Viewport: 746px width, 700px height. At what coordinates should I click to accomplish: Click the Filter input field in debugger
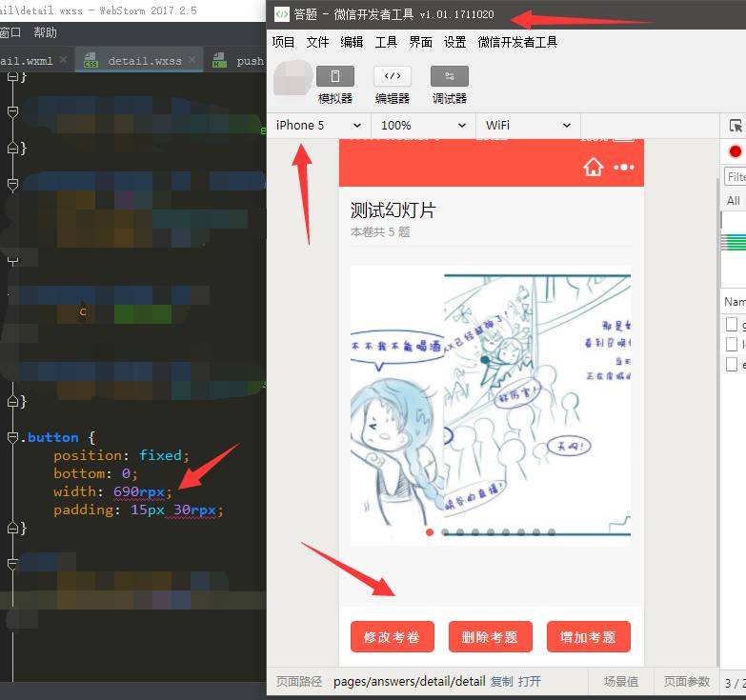[735, 176]
